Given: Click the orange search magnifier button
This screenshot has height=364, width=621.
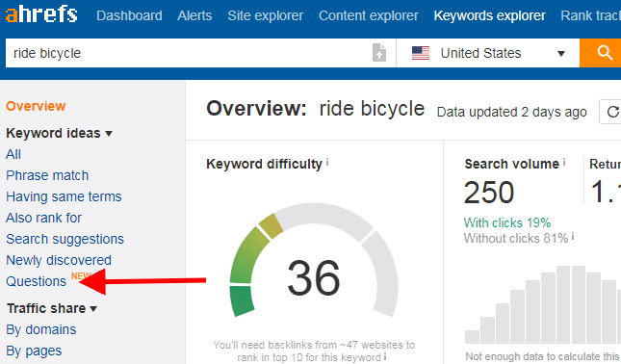Looking at the screenshot, I should pyautogui.click(x=602, y=53).
